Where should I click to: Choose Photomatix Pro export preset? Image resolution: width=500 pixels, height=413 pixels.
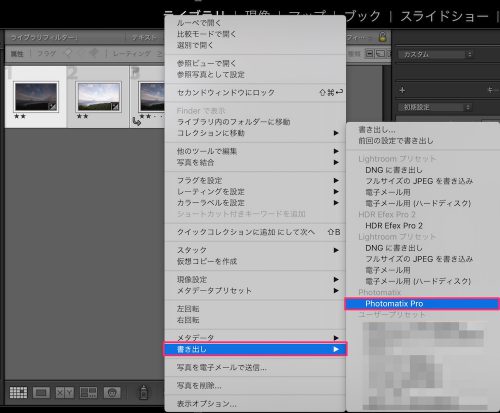tap(422, 304)
